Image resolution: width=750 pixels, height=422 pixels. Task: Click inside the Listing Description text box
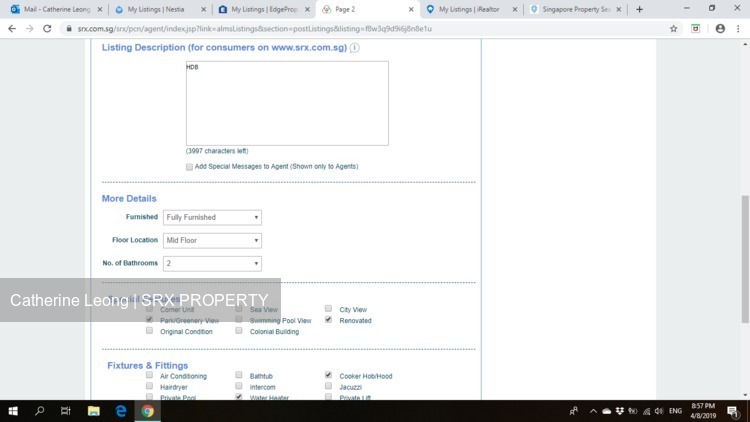[x=287, y=103]
